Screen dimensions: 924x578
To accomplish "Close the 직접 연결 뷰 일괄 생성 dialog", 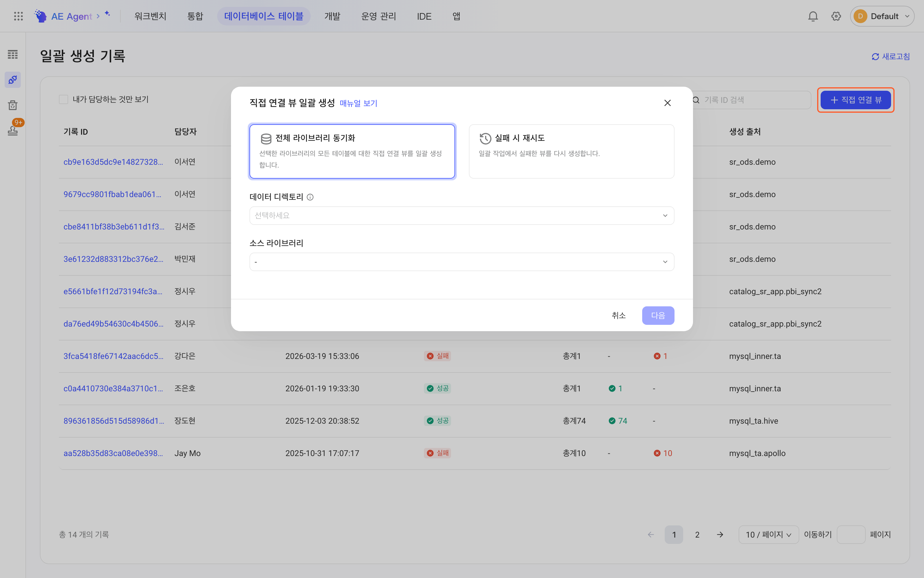I will (667, 103).
